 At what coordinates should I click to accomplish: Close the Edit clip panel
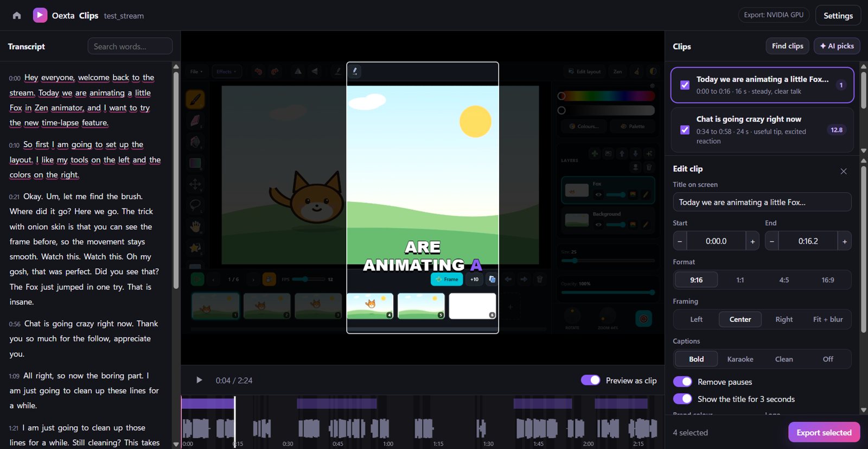(844, 171)
